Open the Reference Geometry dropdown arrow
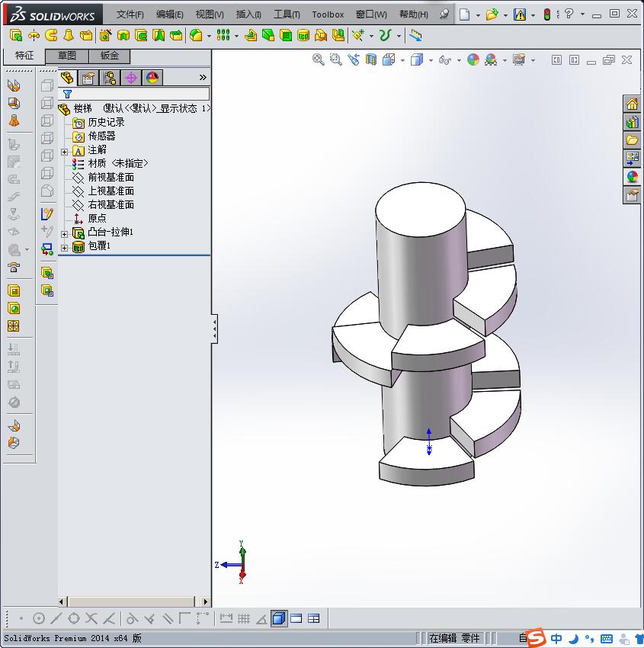The height and width of the screenshot is (648, 644). click(x=371, y=37)
